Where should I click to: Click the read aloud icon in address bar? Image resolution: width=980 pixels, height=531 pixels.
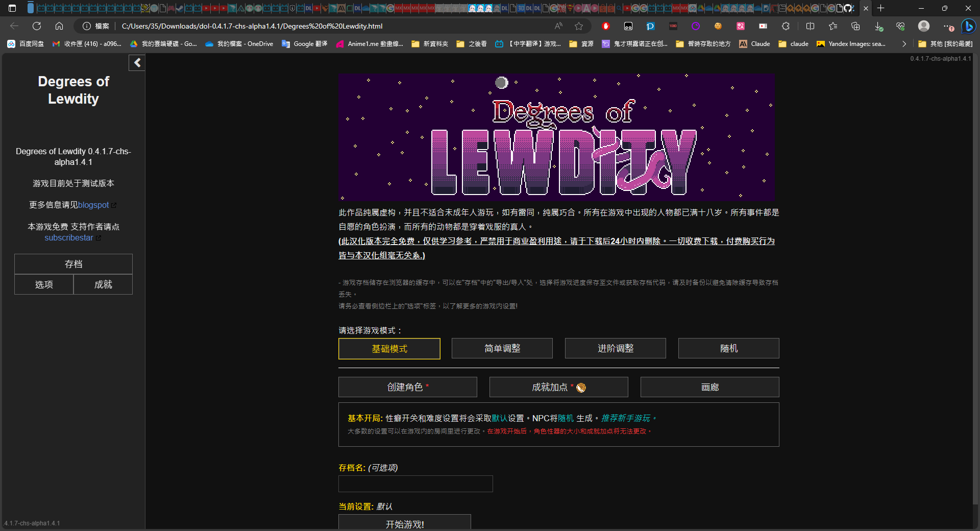point(558,26)
